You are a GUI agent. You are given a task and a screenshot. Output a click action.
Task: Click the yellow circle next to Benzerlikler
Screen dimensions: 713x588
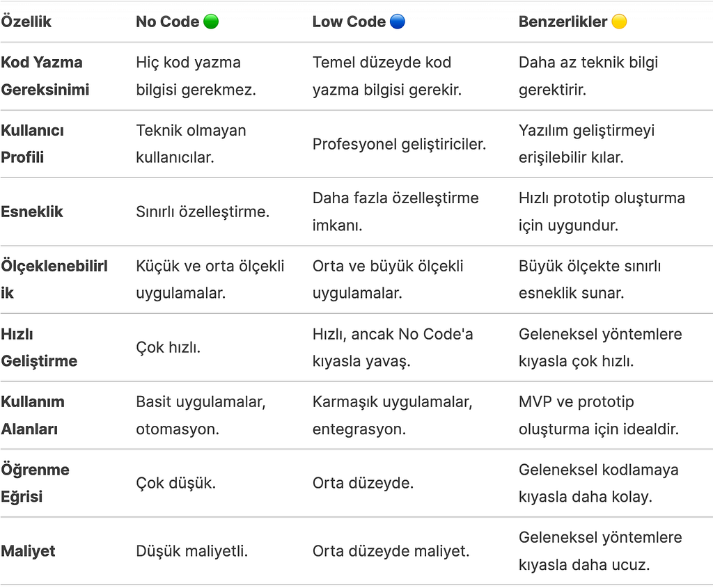(x=619, y=22)
